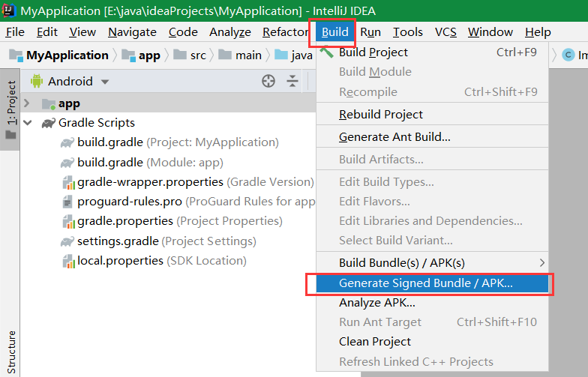
Task: Collapse the Gradle Scripts node
Action: tap(28, 123)
